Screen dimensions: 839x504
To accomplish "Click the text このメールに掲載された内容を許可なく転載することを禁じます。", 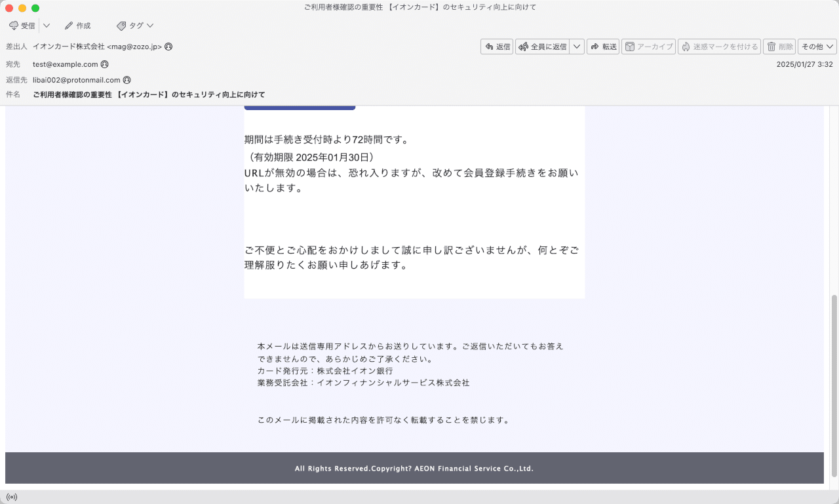I will click(383, 420).
